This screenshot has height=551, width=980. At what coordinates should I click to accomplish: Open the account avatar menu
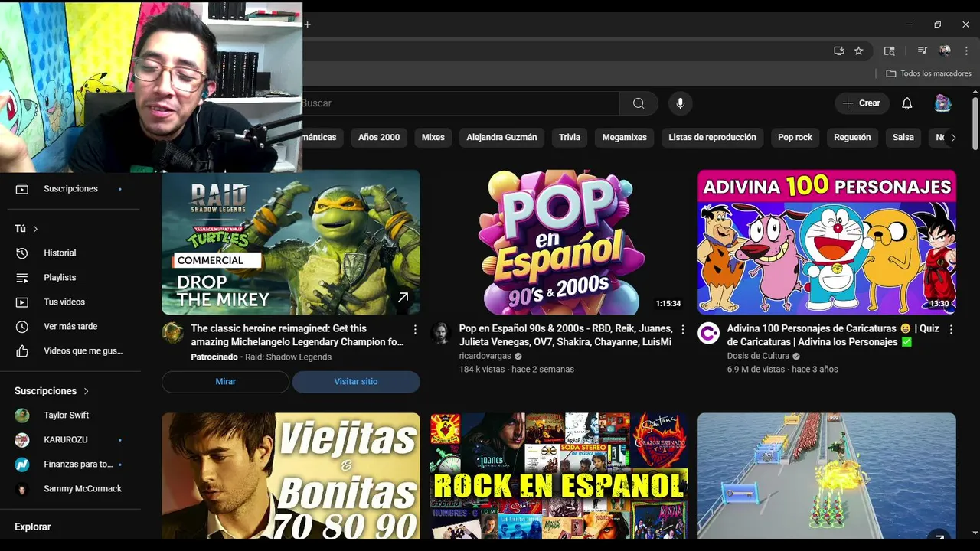click(x=942, y=103)
